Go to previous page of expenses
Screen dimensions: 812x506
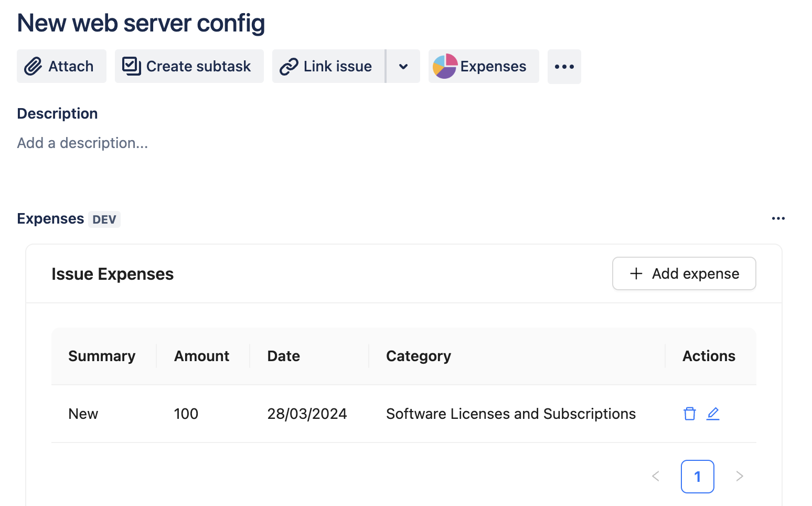point(656,477)
